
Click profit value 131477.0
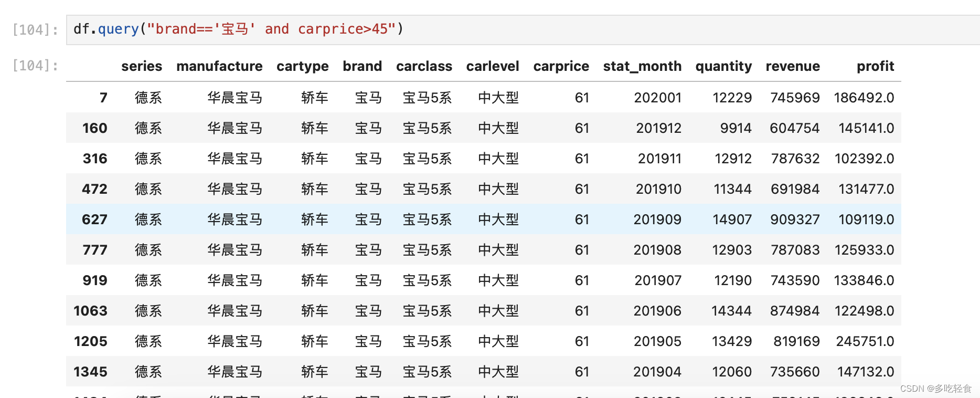[866, 189]
